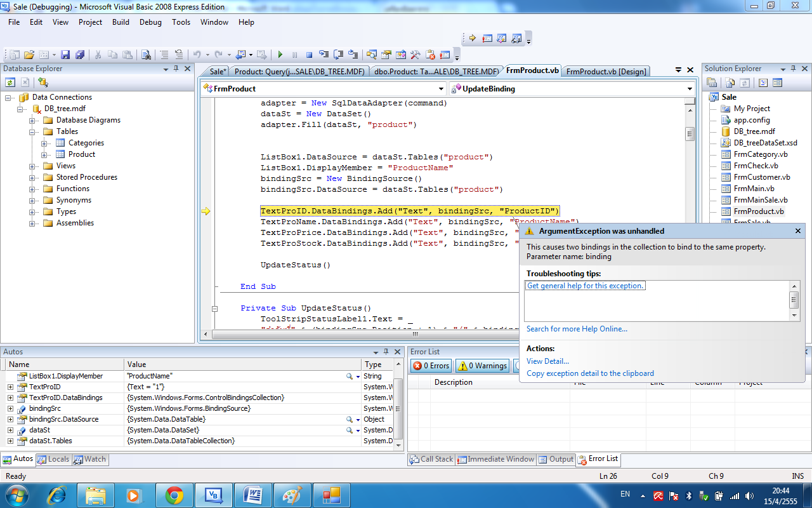Expand TextProID row in Autos
This screenshot has width=812, height=508.
pos(10,387)
